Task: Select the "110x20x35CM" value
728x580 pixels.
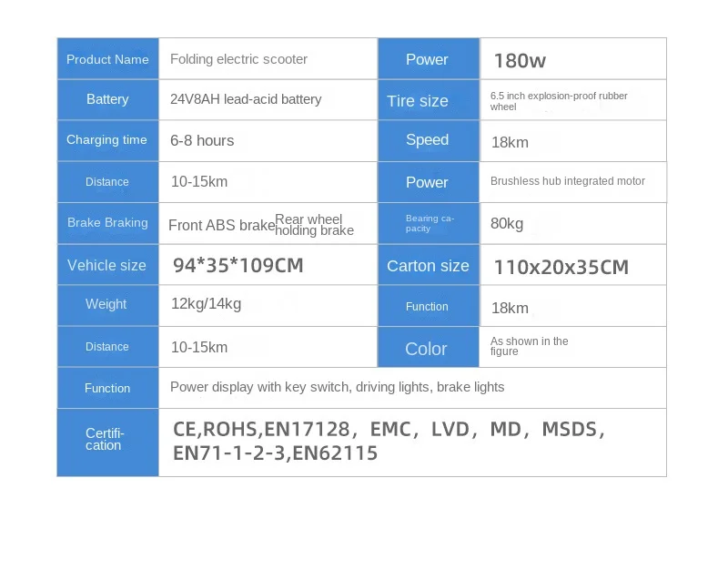Action: coord(561,267)
